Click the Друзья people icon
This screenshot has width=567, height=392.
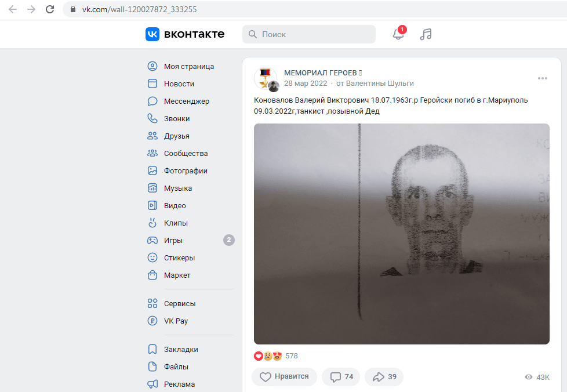(x=152, y=136)
